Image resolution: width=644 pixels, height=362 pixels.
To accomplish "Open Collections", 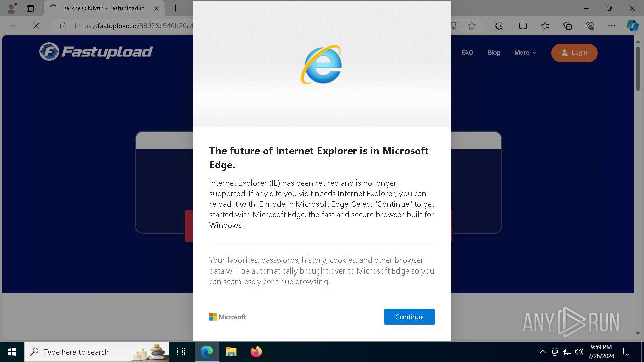I will pyautogui.click(x=568, y=26).
